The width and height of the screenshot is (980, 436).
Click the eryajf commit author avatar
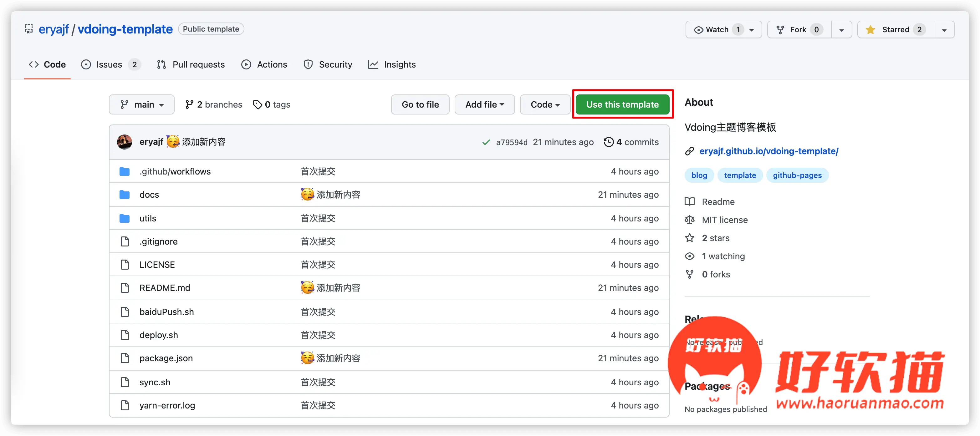point(125,142)
